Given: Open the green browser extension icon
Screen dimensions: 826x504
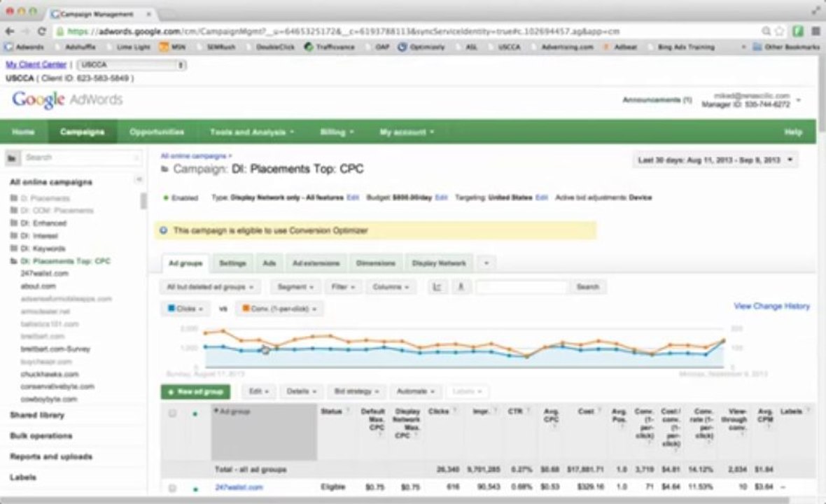Looking at the screenshot, I should pyautogui.click(x=798, y=31).
